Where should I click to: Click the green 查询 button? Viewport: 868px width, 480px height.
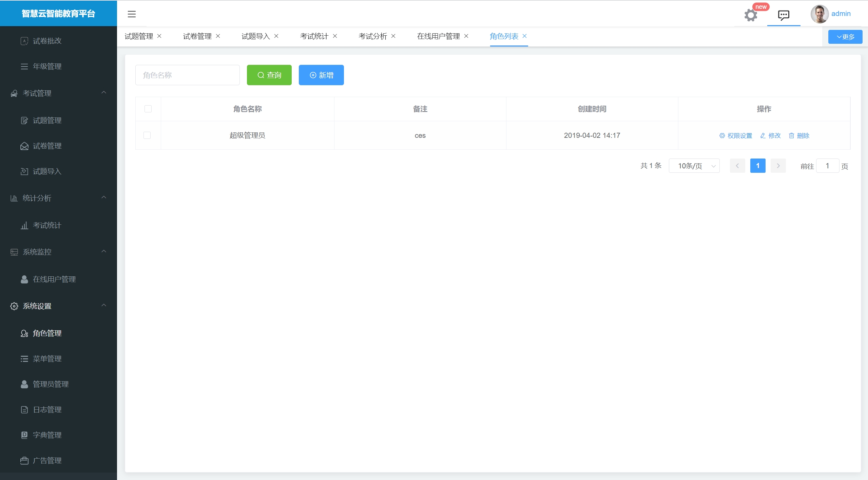[x=269, y=75]
